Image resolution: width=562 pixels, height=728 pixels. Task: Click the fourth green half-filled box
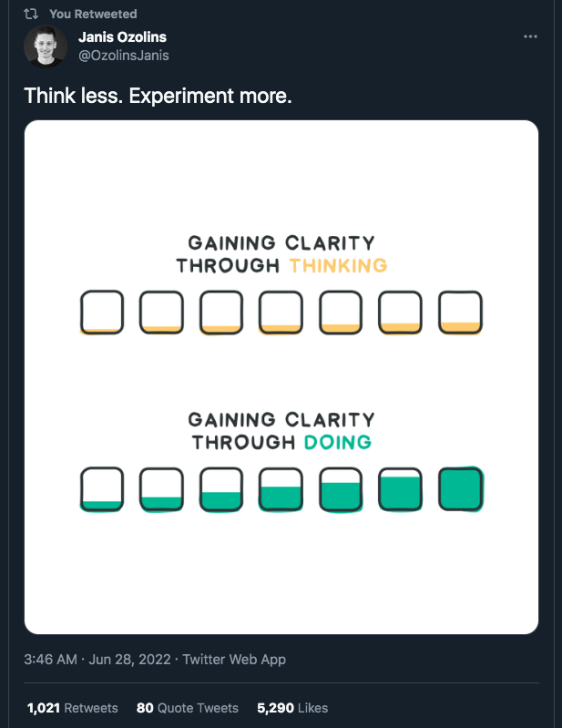click(281, 489)
